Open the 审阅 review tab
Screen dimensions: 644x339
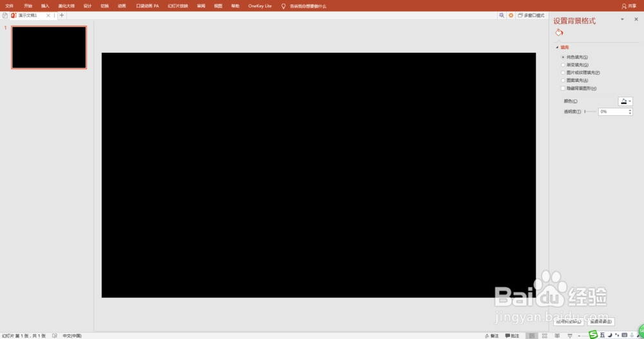201,6
